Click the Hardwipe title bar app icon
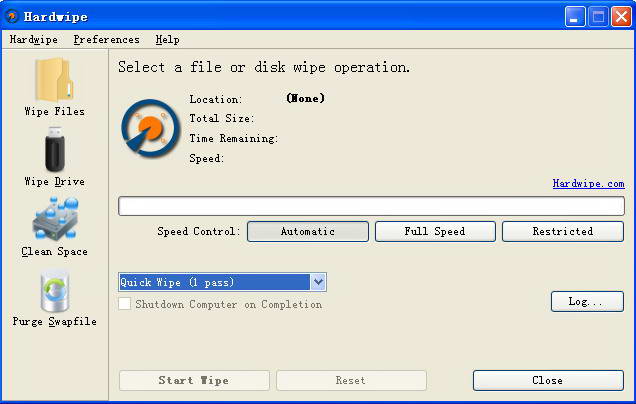The height and width of the screenshot is (404, 636). coord(12,16)
